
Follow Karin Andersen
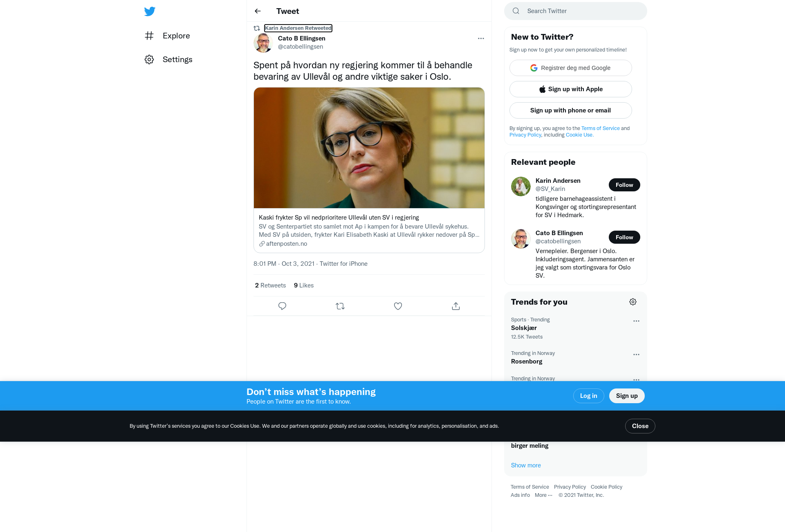click(624, 185)
